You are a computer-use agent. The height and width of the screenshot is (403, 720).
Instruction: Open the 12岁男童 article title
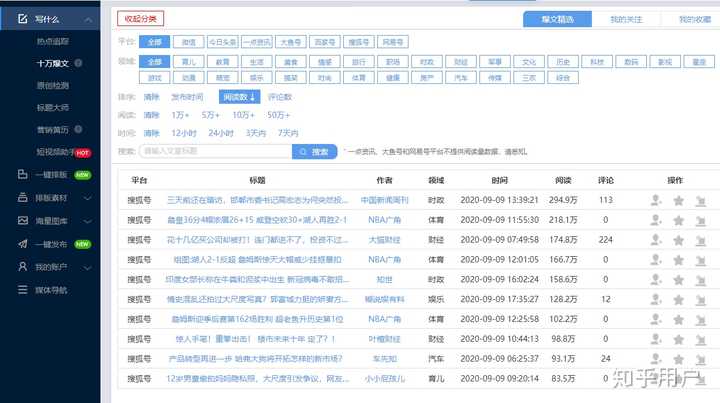[258, 379]
